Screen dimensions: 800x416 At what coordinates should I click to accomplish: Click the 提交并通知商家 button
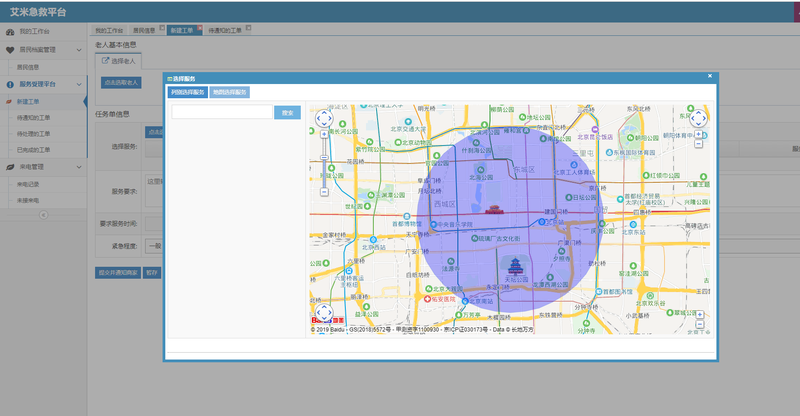118,273
